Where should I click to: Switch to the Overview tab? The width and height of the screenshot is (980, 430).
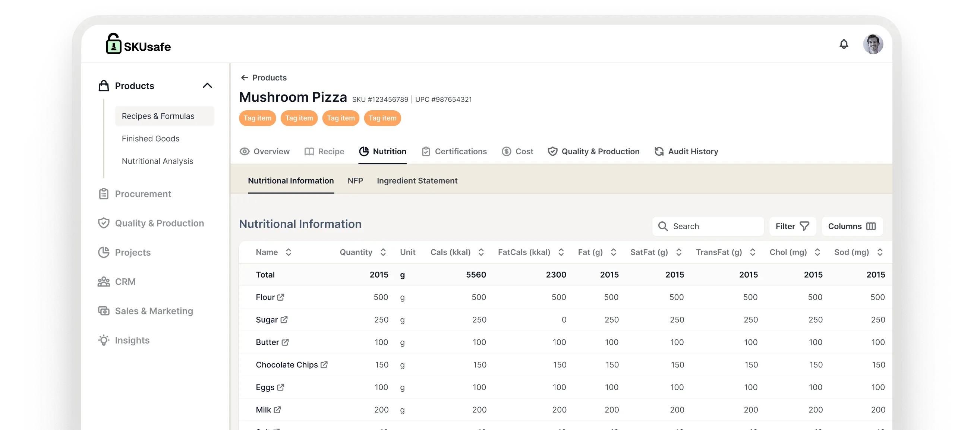point(264,151)
